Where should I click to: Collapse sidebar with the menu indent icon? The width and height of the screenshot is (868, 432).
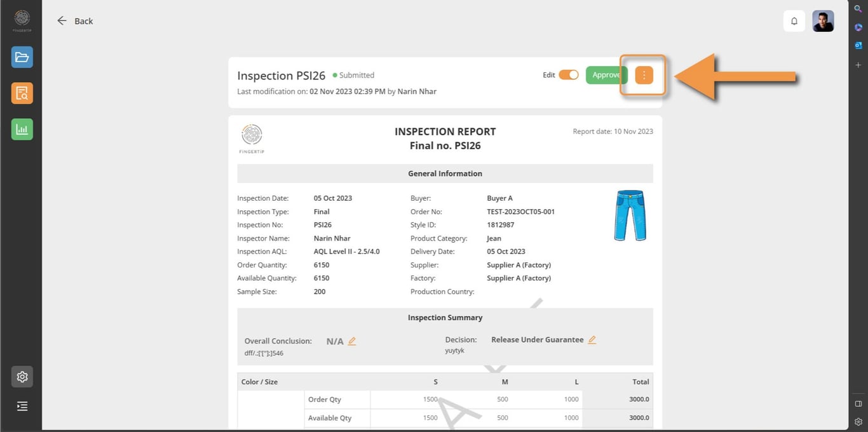coord(22,406)
